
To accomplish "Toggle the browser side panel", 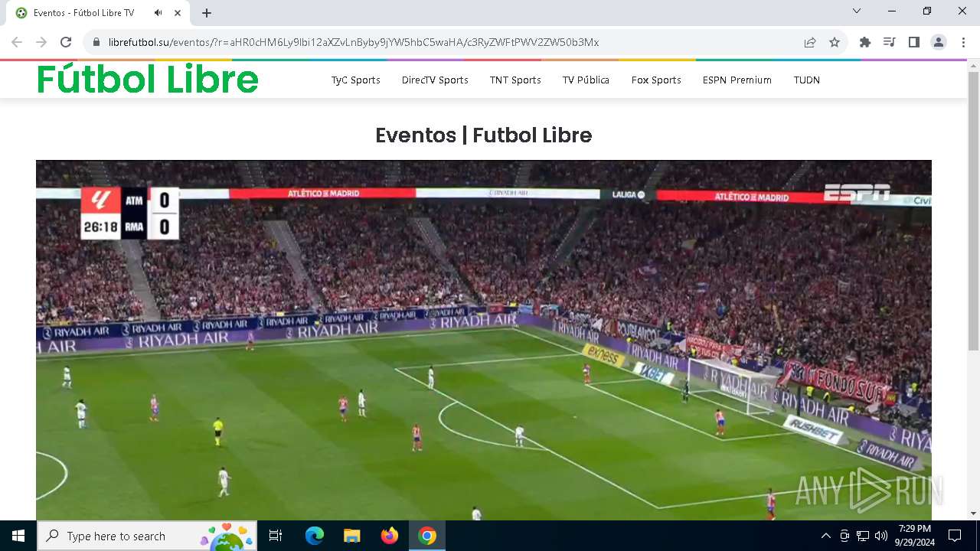I will click(914, 42).
